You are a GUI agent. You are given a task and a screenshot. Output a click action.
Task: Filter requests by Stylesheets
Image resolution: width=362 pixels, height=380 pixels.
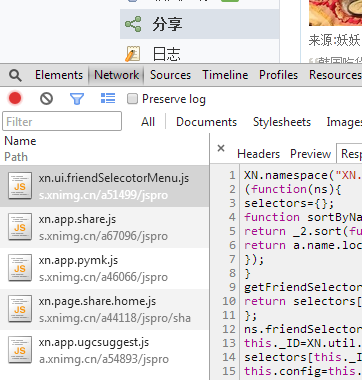(282, 122)
